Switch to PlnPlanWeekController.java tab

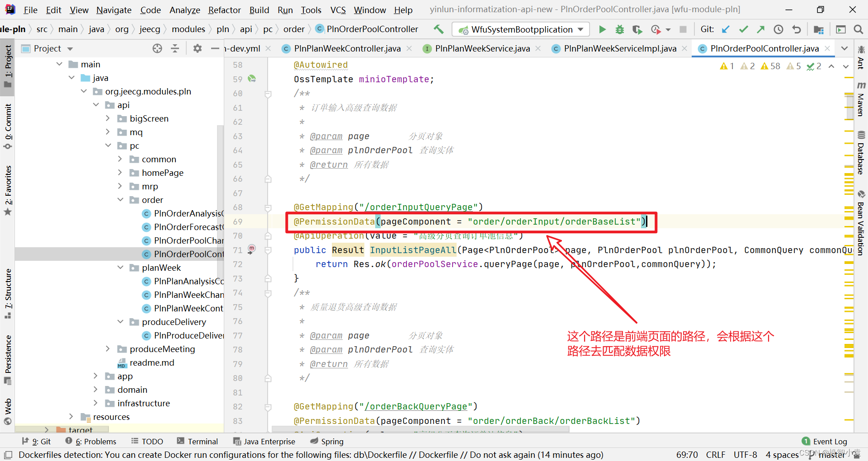(347, 48)
